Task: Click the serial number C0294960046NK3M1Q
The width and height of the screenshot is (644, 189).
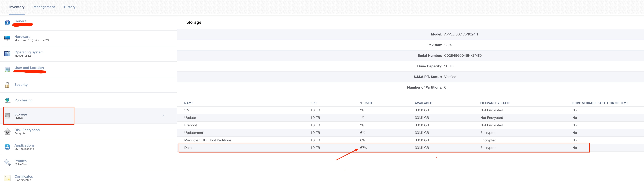Action: click(463, 56)
